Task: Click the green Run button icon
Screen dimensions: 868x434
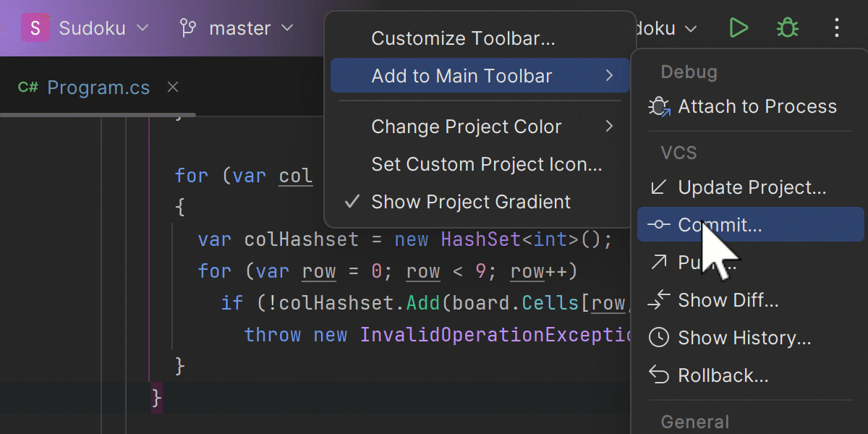Action: 739,28
